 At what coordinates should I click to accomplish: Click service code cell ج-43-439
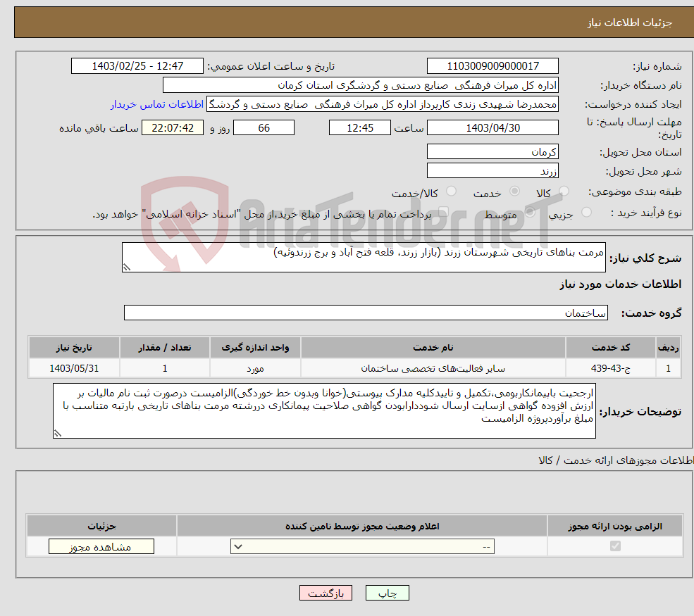610,368
